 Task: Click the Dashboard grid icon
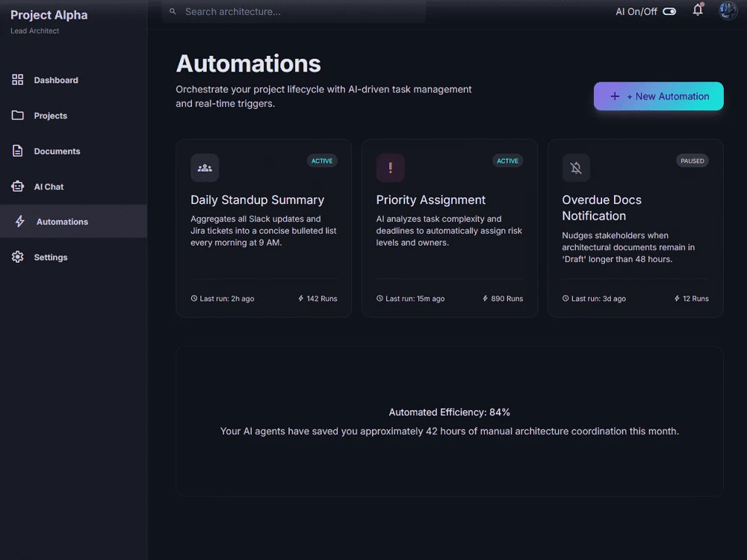[x=18, y=80]
